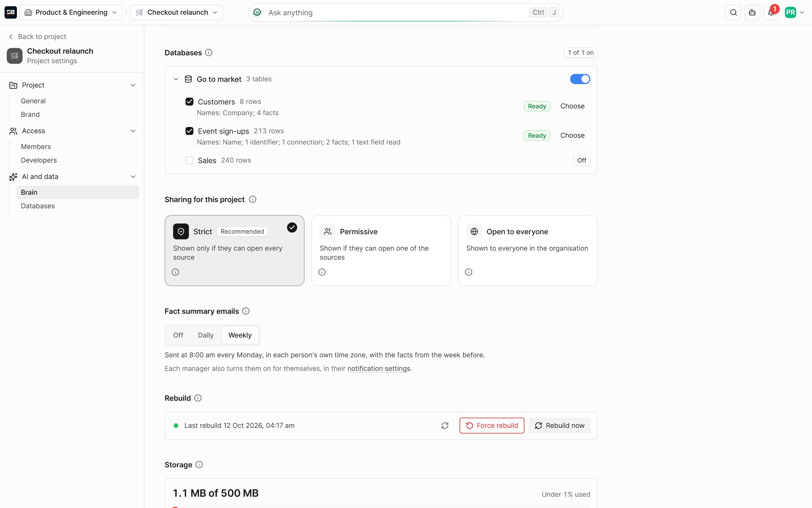812x508 pixels.
Task: Click the info icon beside Sharing for this project
Action: 253,200
